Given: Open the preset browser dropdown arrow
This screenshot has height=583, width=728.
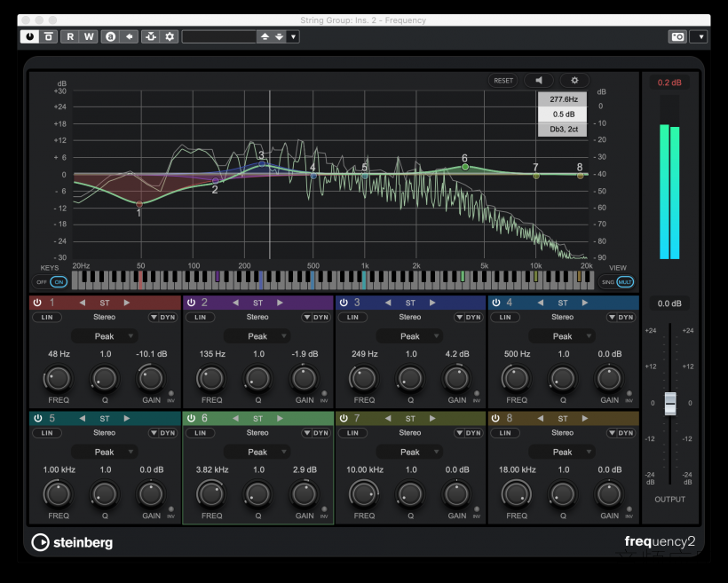Looking at the screenshot, I should (x=293, y=36).
